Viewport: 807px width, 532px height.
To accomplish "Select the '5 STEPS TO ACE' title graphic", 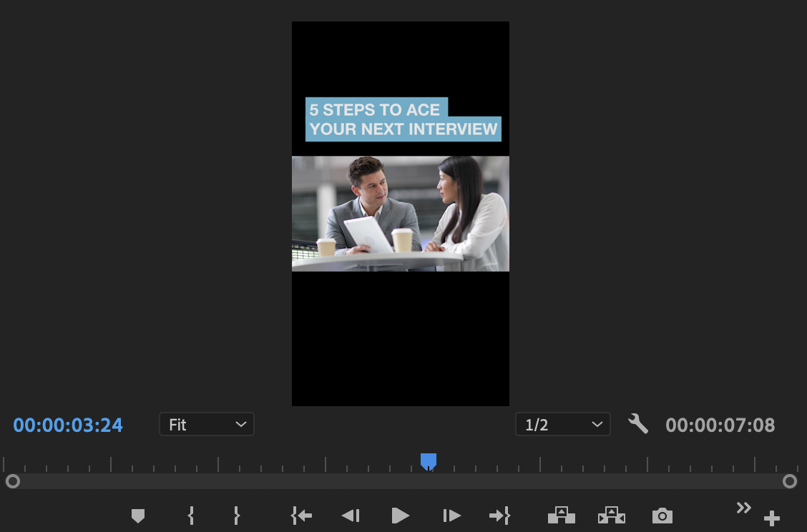I will pyautogui.click(x=403, y=119).
